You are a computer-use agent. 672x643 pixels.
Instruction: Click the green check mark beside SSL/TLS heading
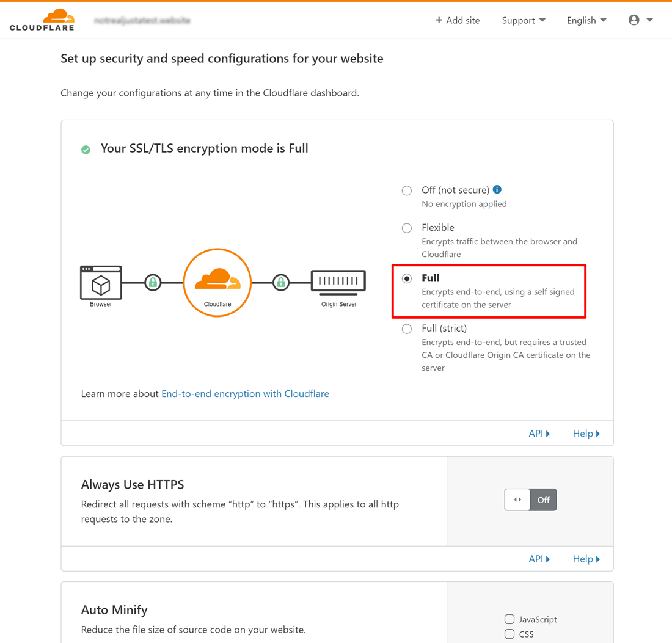click(86, 150)
